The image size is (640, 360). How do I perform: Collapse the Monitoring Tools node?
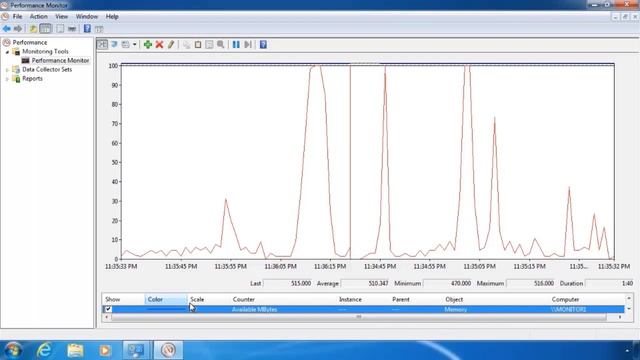[x=7, y=52]
